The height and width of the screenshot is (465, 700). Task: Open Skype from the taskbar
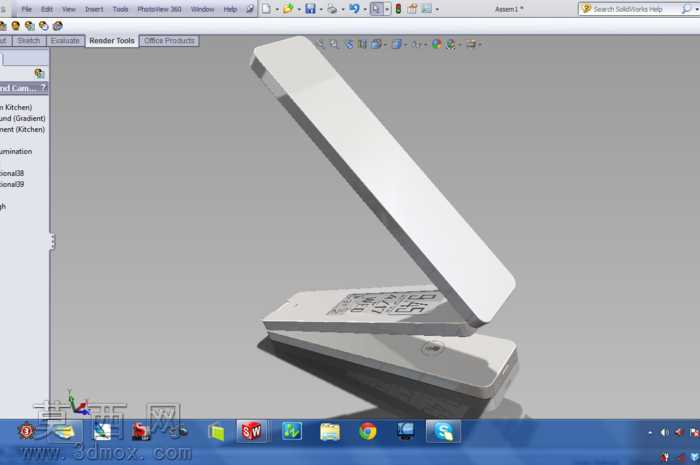443,432
